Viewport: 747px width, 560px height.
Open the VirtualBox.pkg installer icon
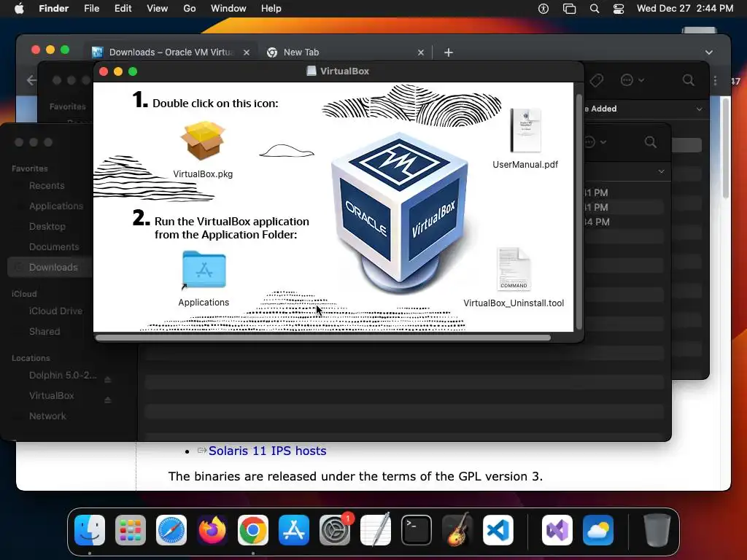[203, 141]
